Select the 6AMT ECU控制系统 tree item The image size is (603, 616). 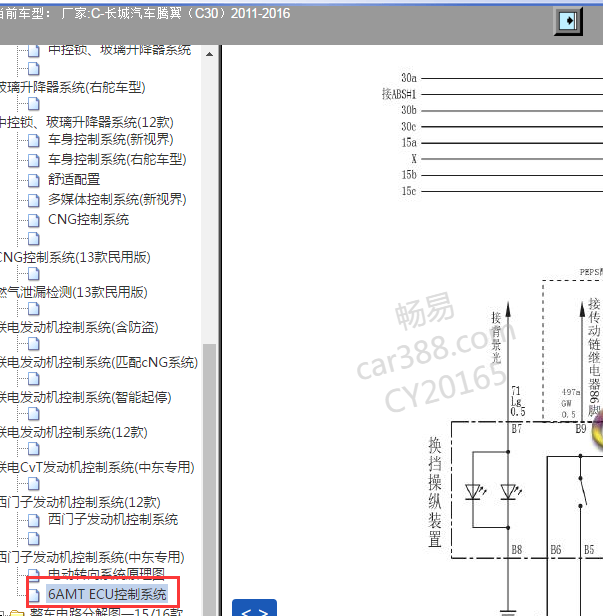(x=107, y=594)
